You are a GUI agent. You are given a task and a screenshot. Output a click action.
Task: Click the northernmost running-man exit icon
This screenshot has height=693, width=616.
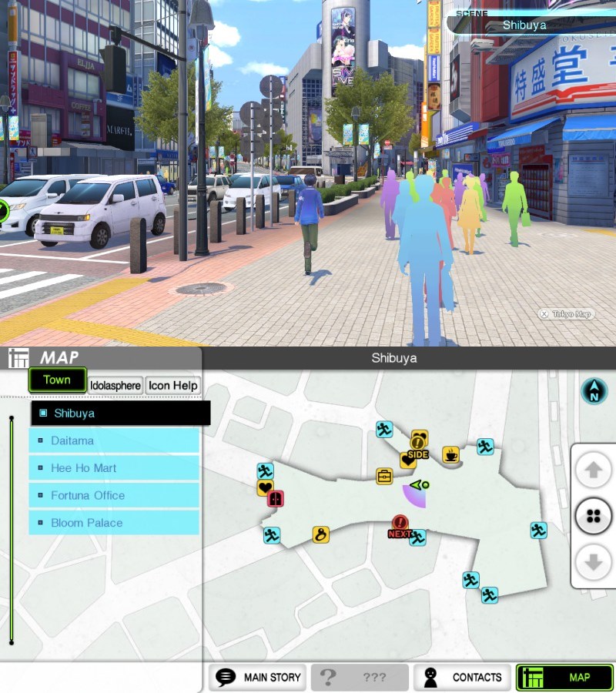click(384, 429)
